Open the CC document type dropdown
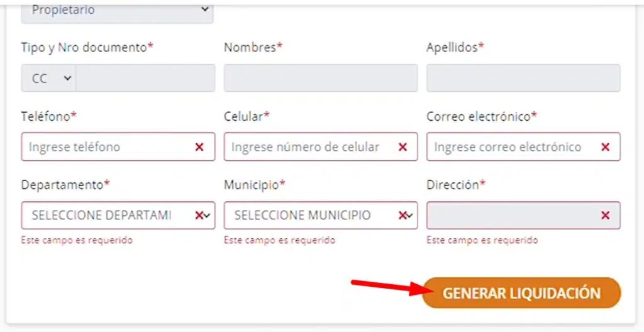 (x=48, y=78)
